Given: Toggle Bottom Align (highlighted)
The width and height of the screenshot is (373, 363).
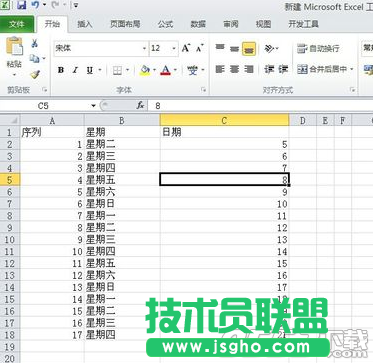Looking at the screenshot, I should [x=249, y=49].
